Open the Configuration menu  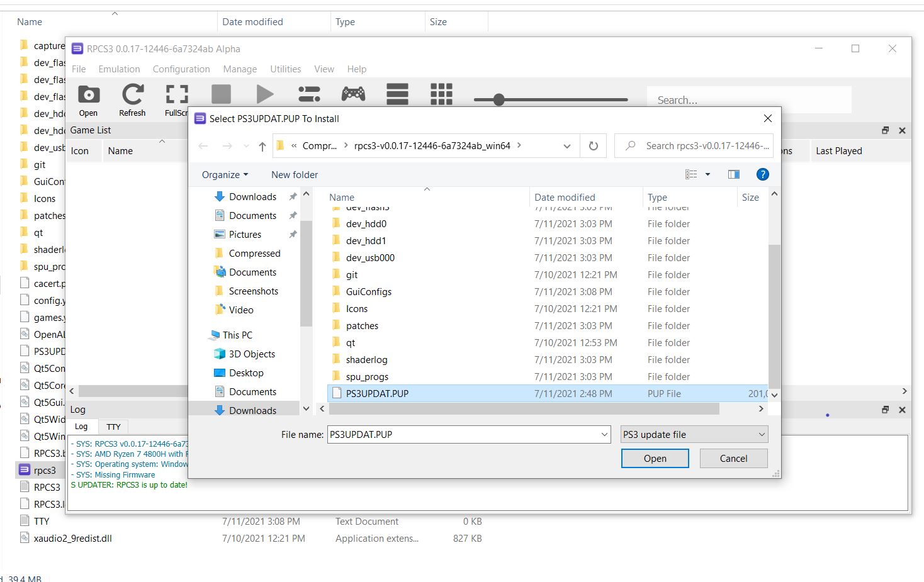pos(181,69)
